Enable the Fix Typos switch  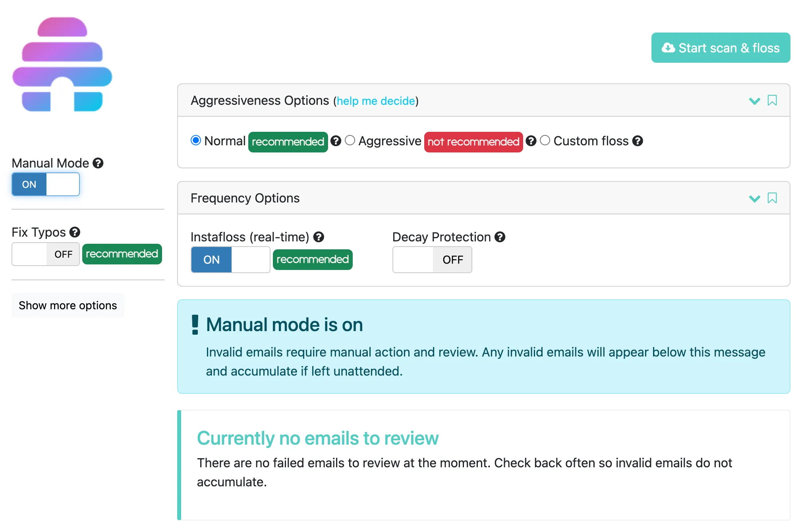46,254
